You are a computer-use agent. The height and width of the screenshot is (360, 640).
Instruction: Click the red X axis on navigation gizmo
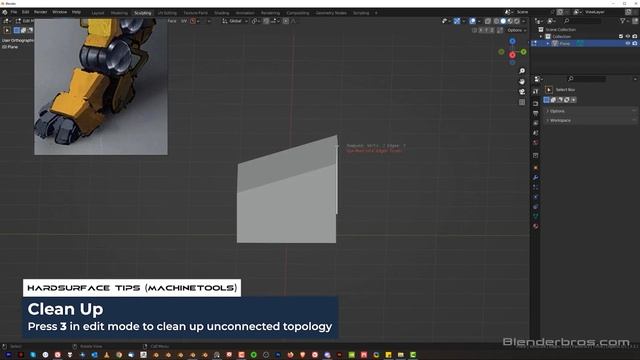point(512,55)
